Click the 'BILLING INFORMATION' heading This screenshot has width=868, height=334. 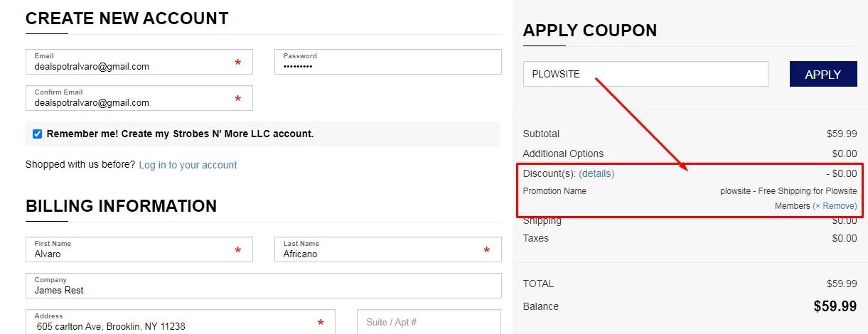(122, 206)
